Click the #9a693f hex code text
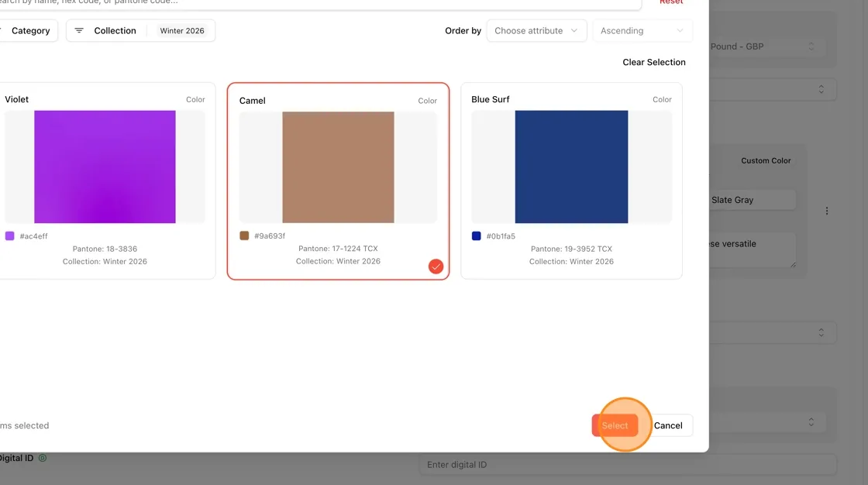This screenshot has height=485, width=868. [x=270, y=236]
